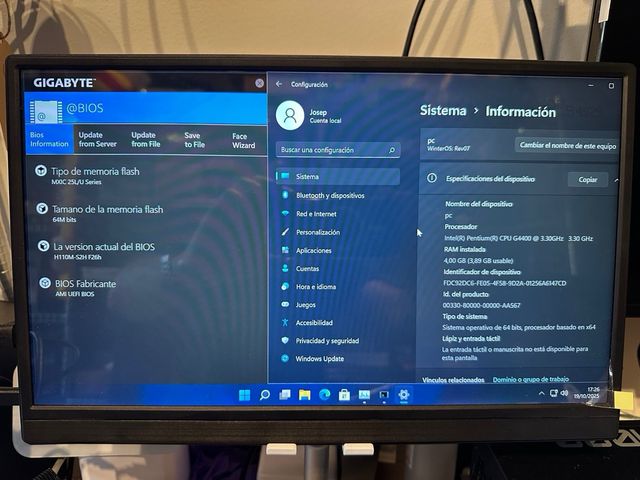Open the Windows Start menu

pos(245,395)
